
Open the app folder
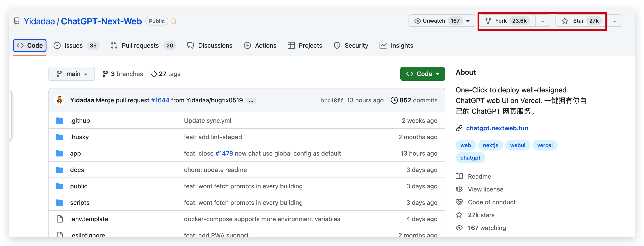[x=75, y=153]
